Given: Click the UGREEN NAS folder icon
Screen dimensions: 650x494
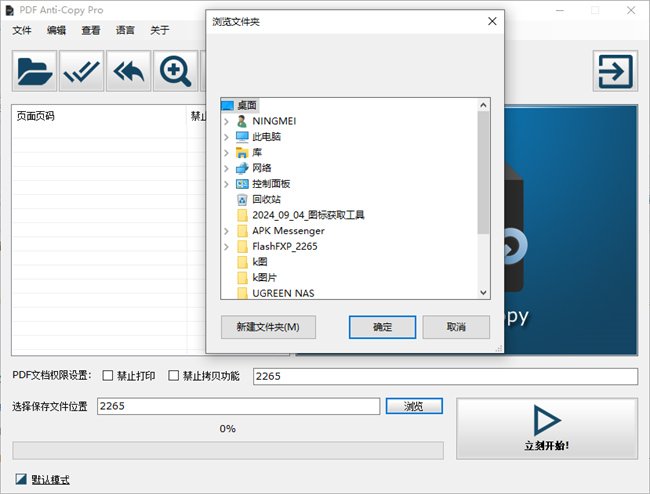Looking at the screenshot, I should click(x=243, y=293).
